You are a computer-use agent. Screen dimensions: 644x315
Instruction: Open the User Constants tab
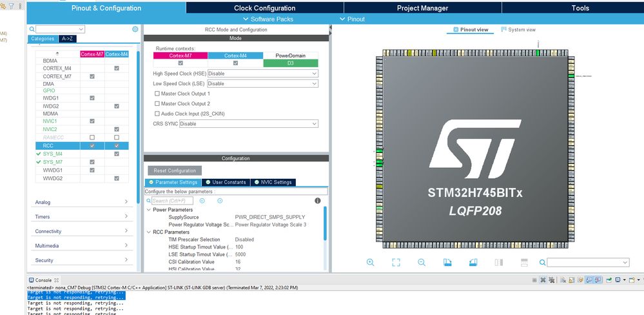226,182
